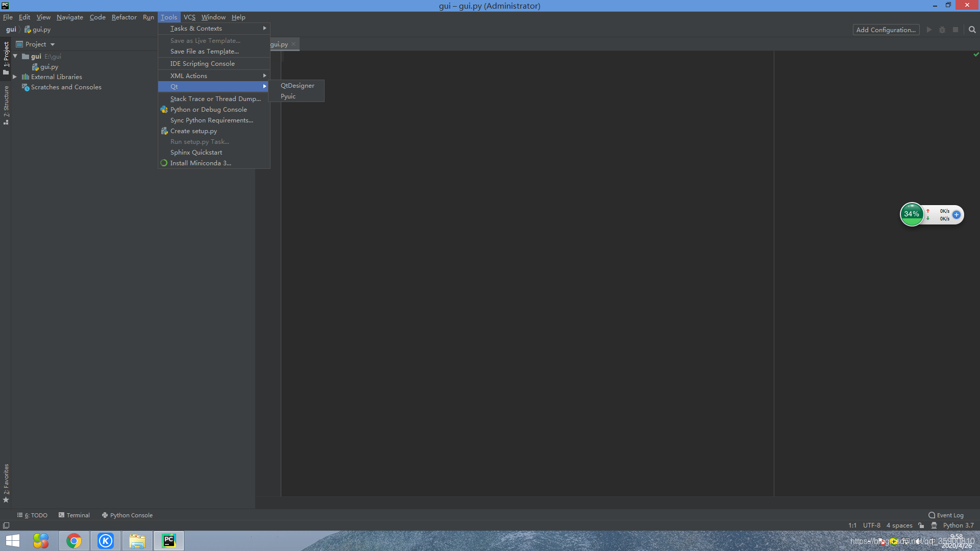Click the IDE Scripting Console option

203,63
